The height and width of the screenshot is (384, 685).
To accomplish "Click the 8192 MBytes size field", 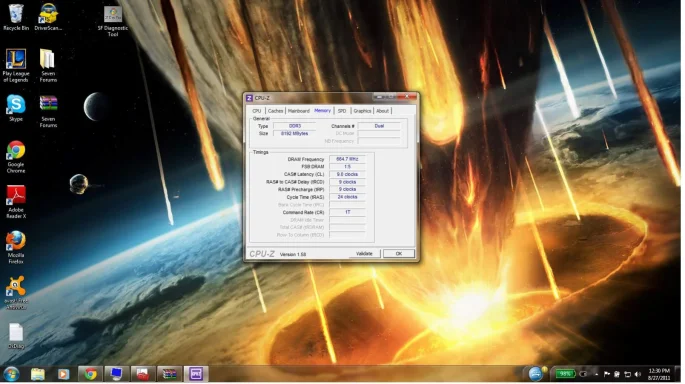I will pyautogui.click(x=294, y=134).
